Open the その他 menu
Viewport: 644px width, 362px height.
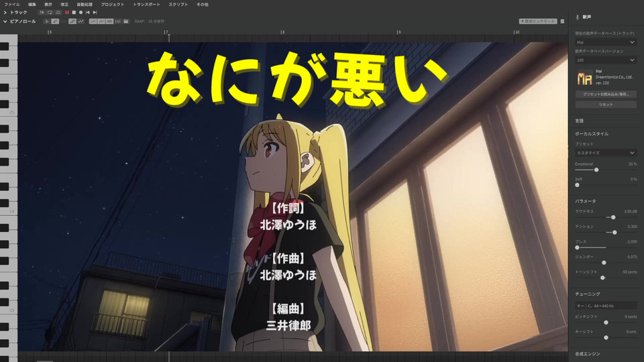click(202, 5)
